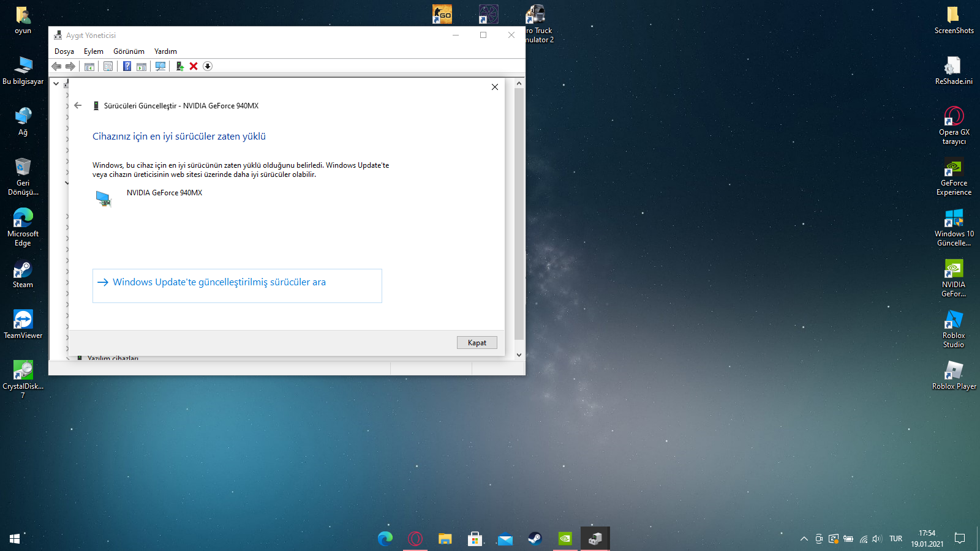Select the Ağ network desktop icon

(23, 122)
